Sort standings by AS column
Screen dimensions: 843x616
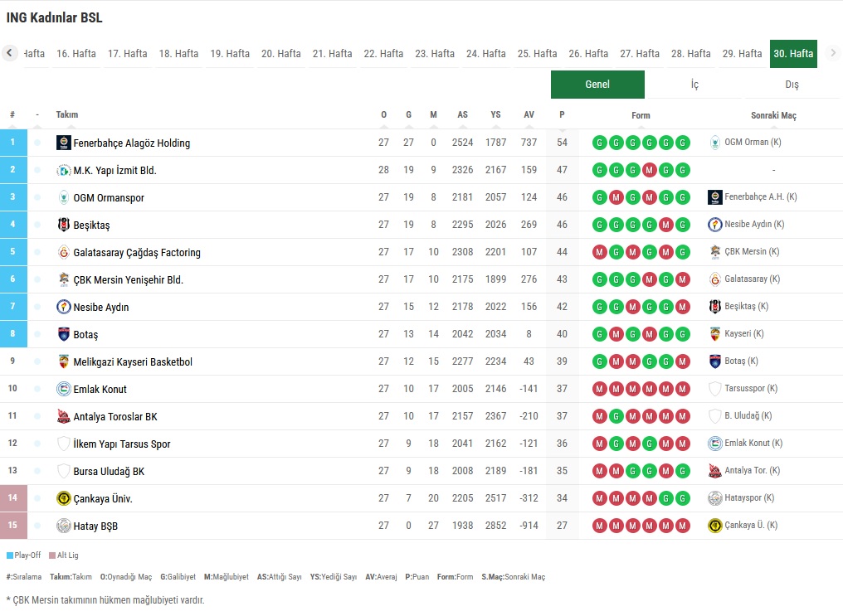click(462, 115)
